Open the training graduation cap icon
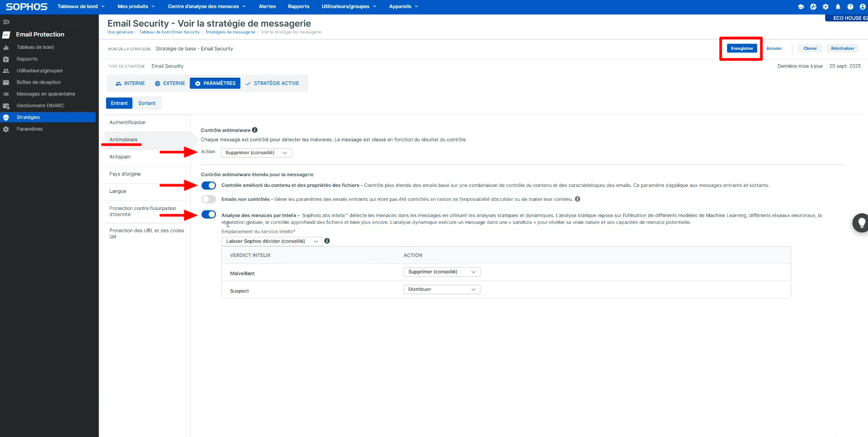This screenshot has height=437, width=868. click(801, 7)
